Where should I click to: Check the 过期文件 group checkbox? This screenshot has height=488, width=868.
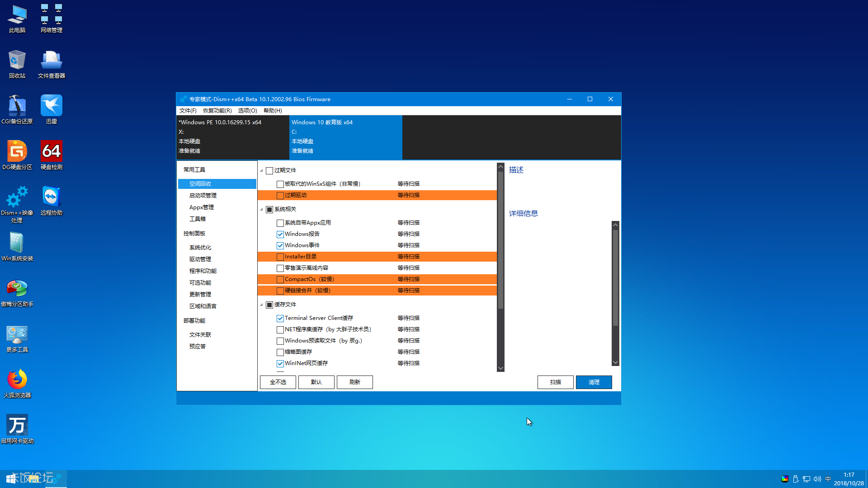click(269, 171)
